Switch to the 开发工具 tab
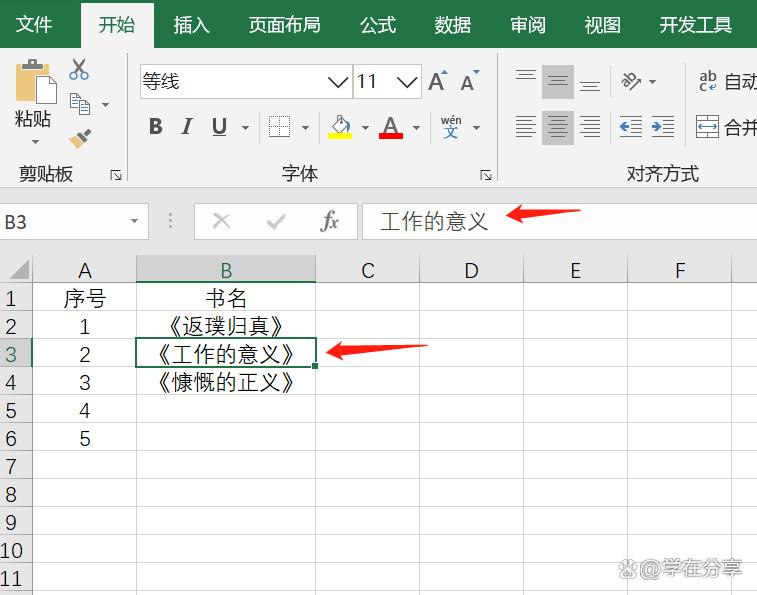This screenshot has height=595, width=757. coord(696,25)
